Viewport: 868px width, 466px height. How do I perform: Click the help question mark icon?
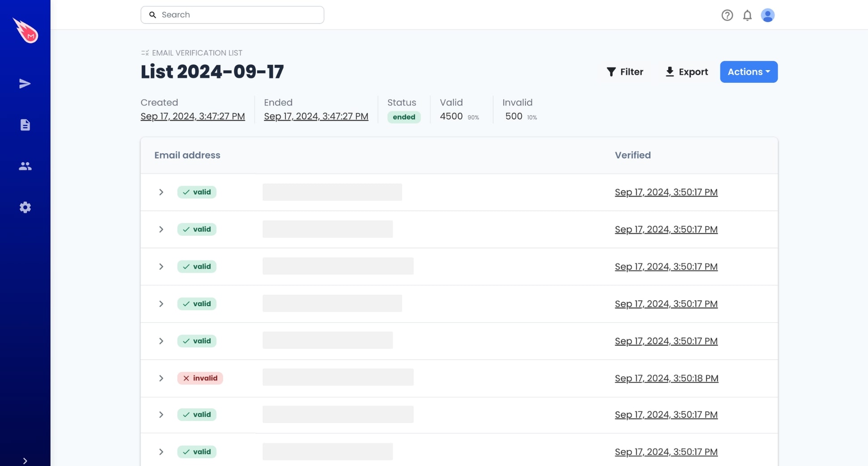(x=727, y=15)
